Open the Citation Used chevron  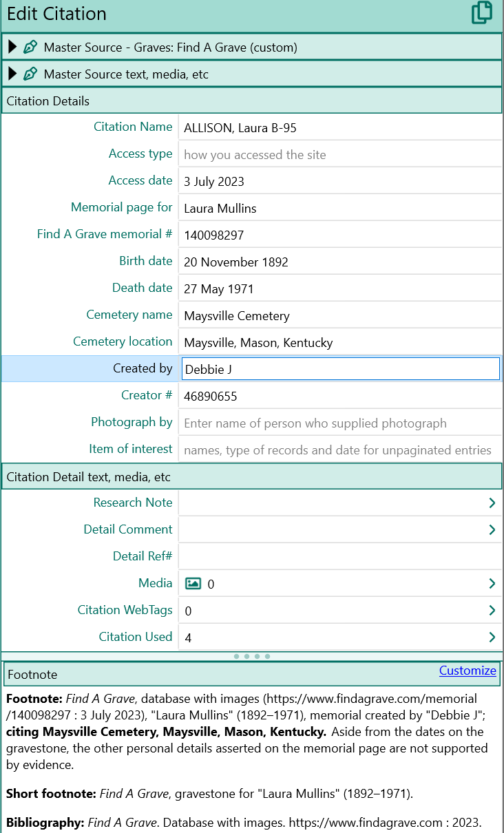(492, 637)
